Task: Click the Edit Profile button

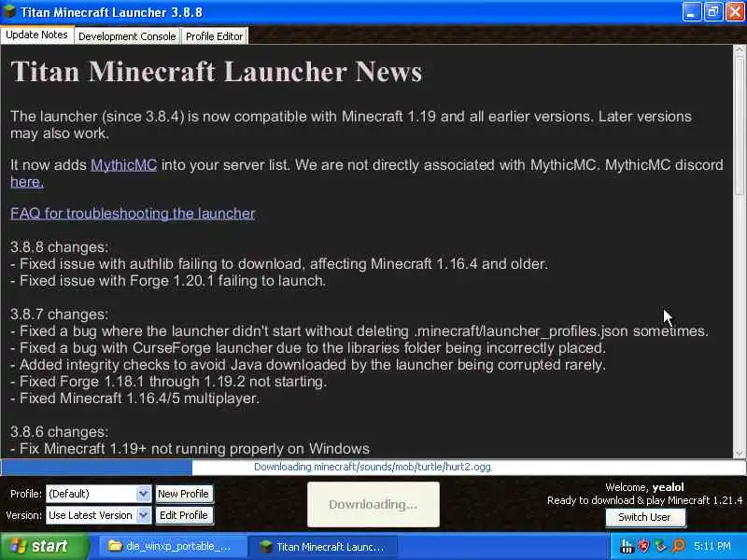Action: pyautogui.click(x=183, y=515)
